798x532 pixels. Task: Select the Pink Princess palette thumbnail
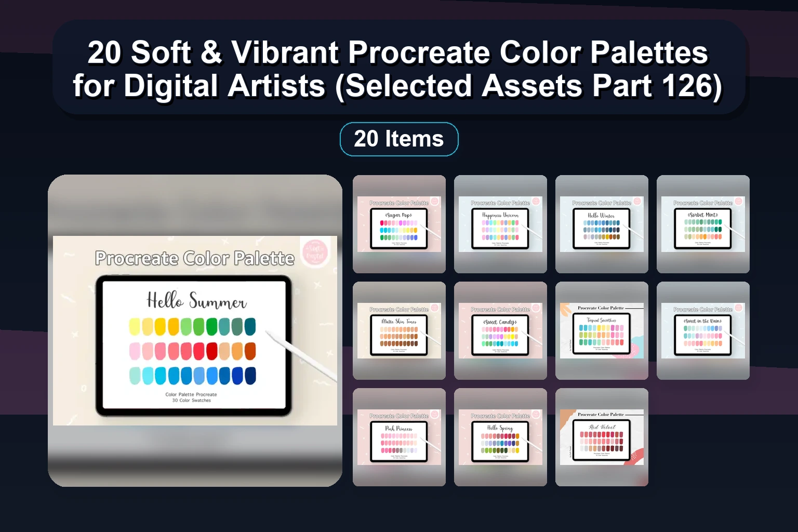[399, 437]
